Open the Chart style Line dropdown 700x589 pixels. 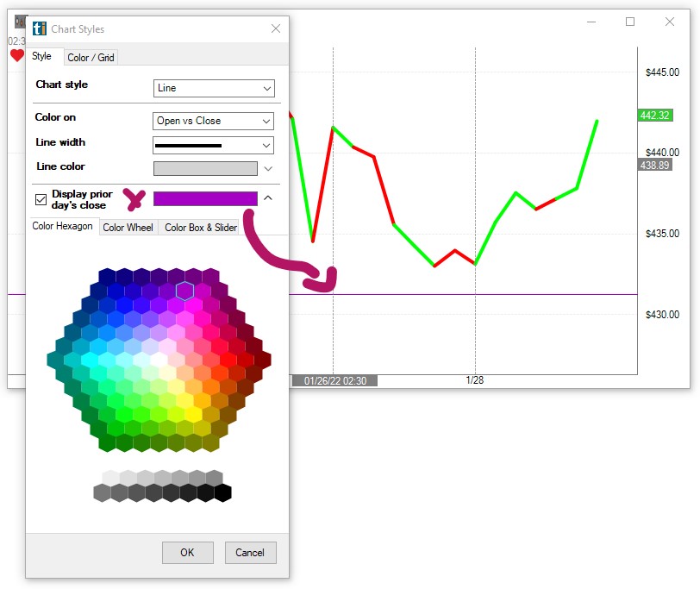(214, 88)
